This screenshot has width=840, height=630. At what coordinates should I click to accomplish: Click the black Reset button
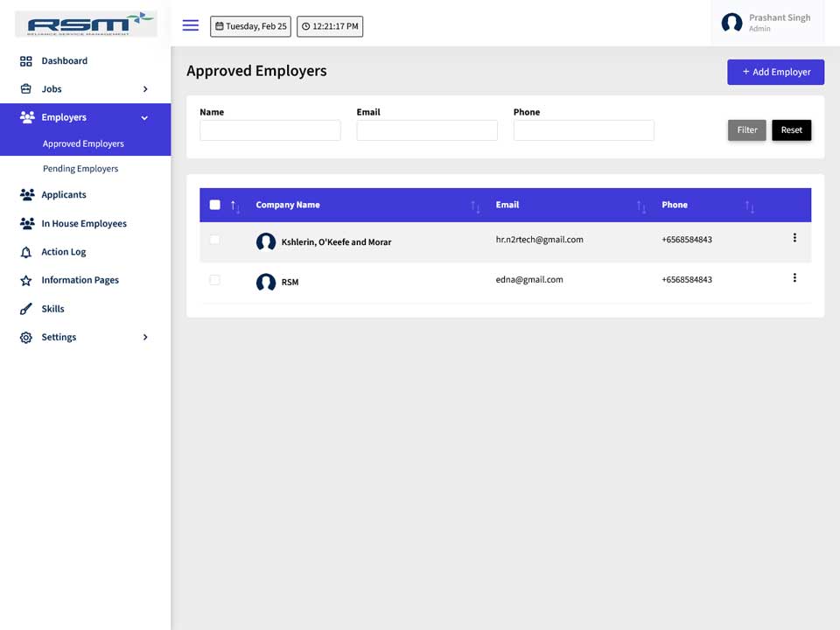(791, 130)
